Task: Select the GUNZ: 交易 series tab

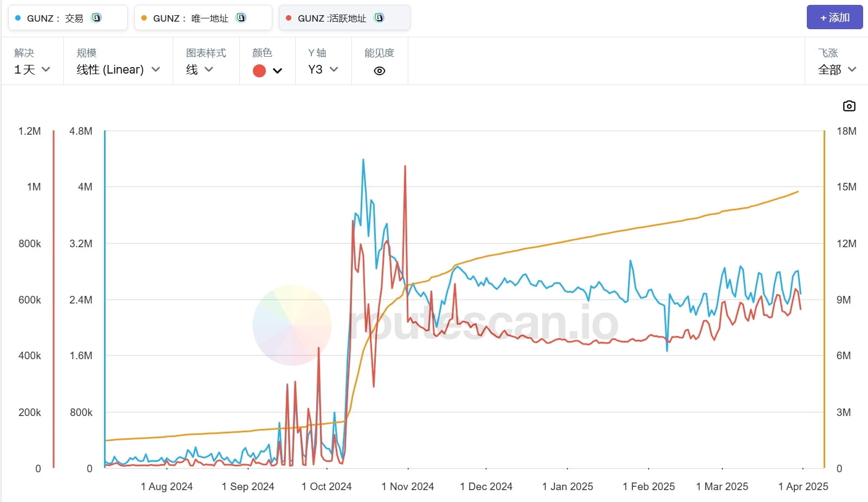Action: click(54, 18)
